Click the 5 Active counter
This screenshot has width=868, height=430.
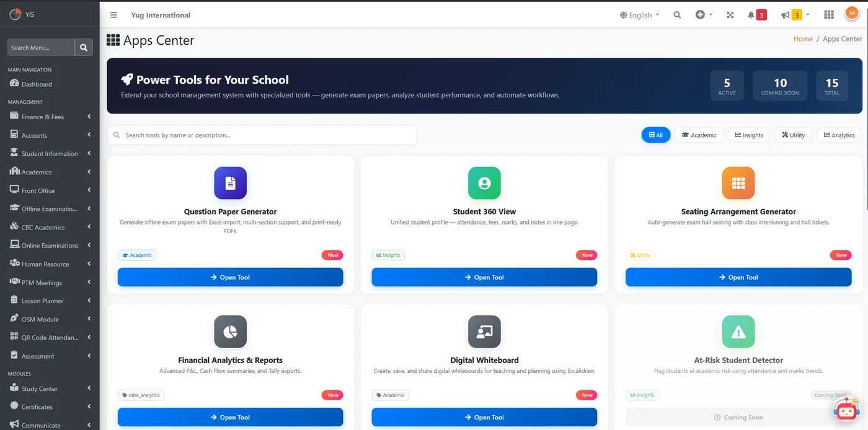[x=727, y=86]
